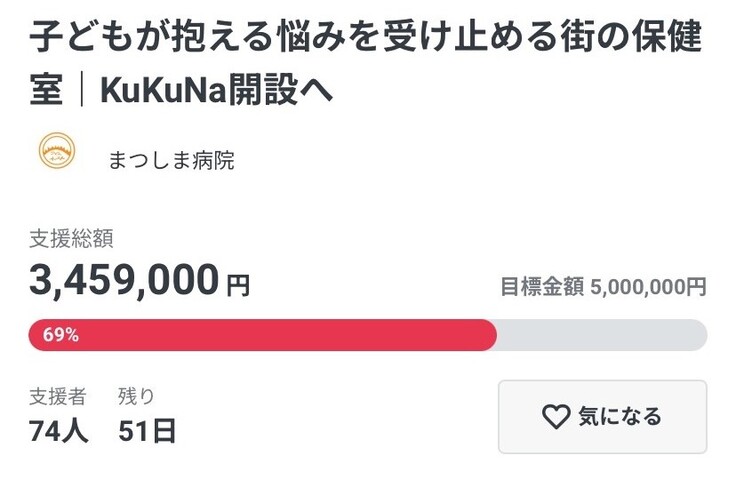The image size is (736, 488).
Task: Click the 残り label
Action: (x=136, y=396)
